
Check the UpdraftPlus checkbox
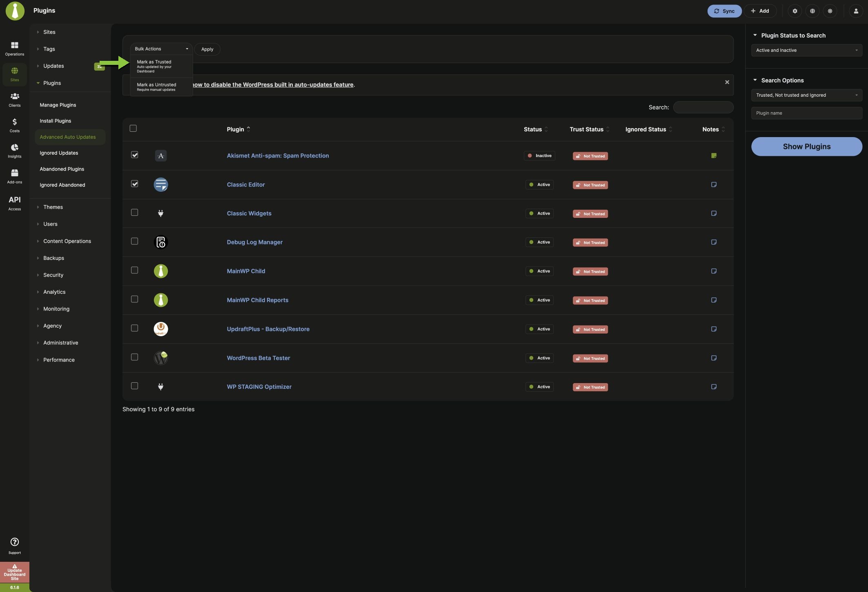coord(134,328)
